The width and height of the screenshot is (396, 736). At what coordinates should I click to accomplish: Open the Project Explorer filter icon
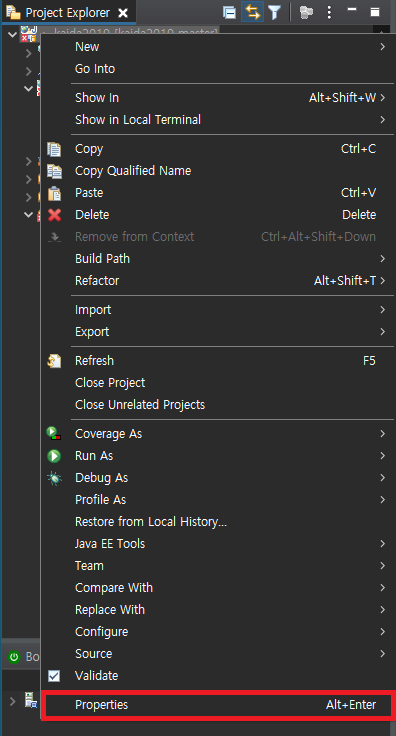tap(274, 13)
